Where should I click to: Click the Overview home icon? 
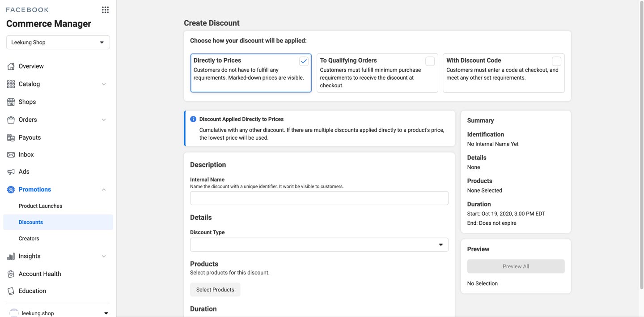click(x=11, y=66)
